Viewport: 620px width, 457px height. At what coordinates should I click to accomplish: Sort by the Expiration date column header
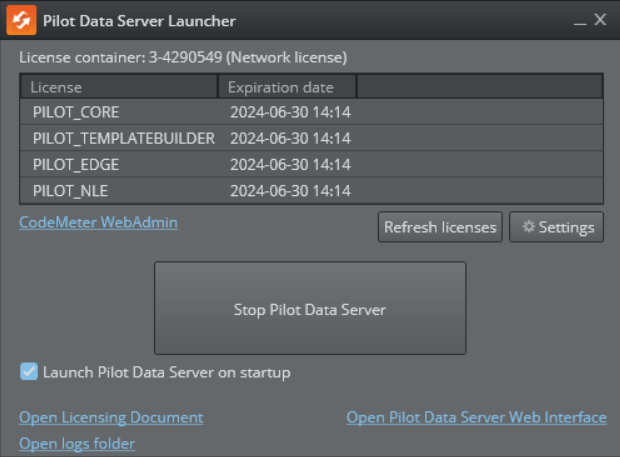coord(287,87)
